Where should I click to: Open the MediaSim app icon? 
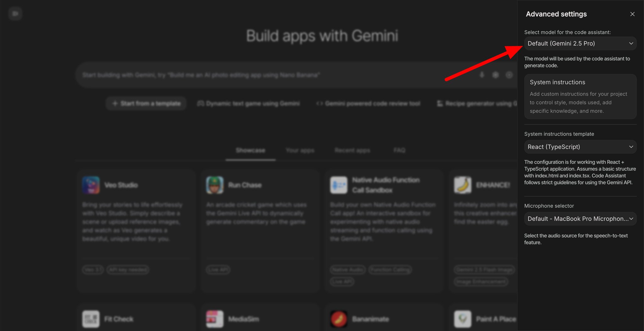215,319
